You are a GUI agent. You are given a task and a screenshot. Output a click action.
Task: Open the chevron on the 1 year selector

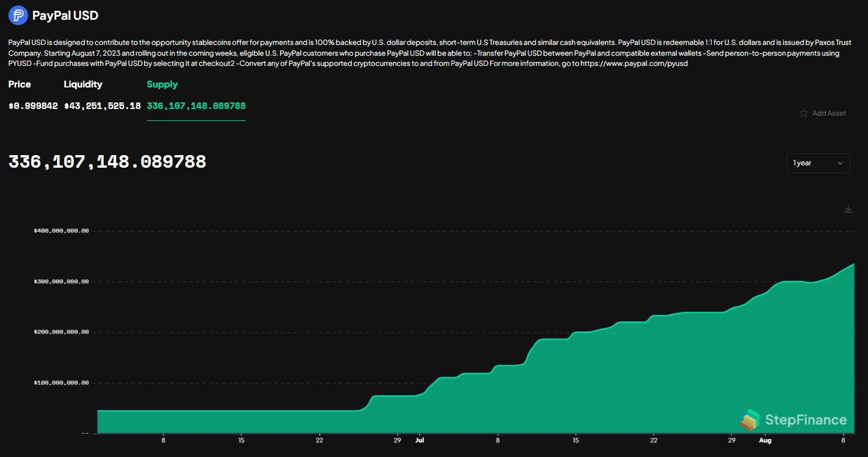click(839, 162)
